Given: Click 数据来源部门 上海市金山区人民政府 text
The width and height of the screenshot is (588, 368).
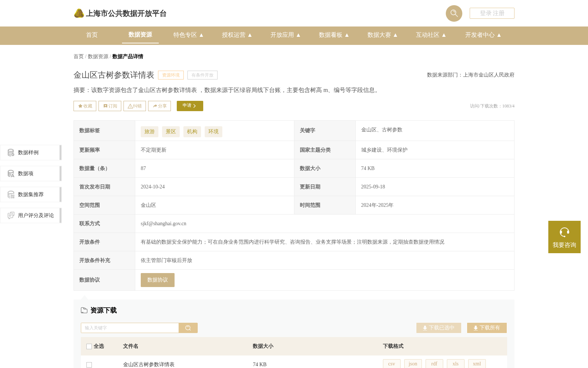Looking at the screenshot, I should (471, 75).
